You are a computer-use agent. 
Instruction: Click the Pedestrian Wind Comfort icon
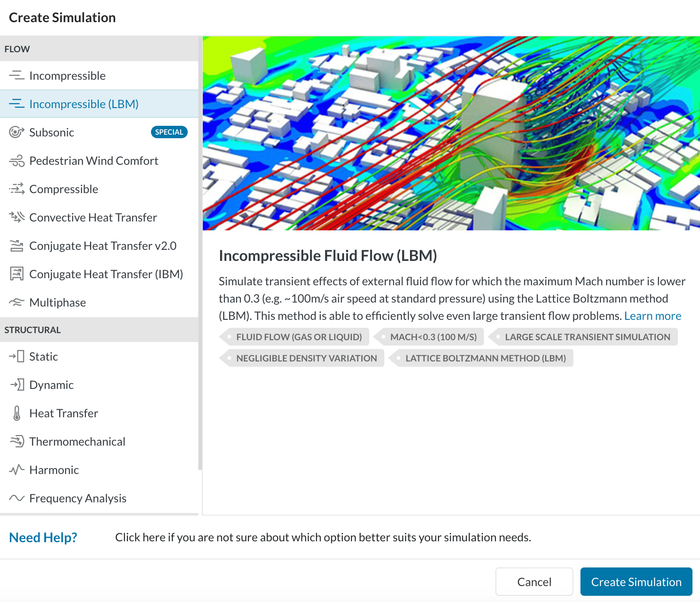coord(17,161)
